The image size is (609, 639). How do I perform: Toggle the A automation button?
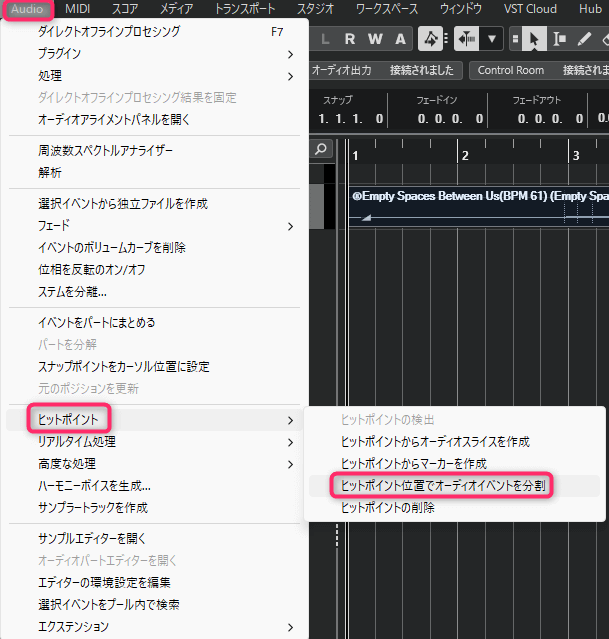(x=401, y=39)
